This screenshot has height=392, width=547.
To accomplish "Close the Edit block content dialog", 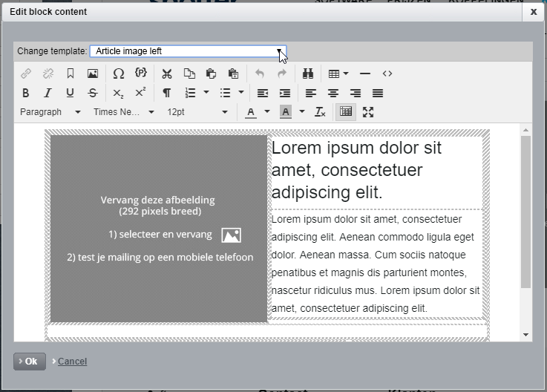I will coord(534,12).
